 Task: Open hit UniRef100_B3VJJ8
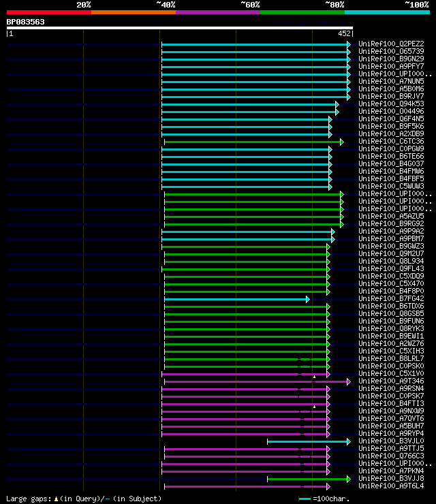391,479
